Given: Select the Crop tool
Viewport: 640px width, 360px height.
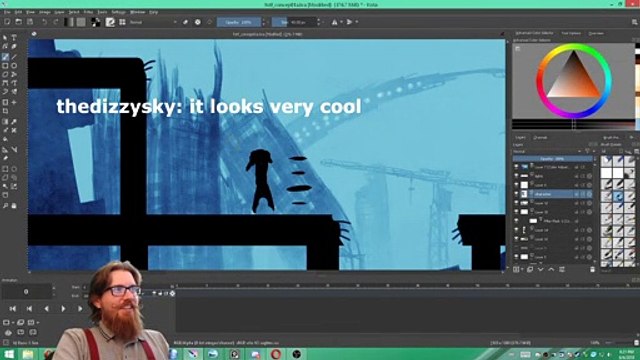Looking at the screenshot, I should 5,111.
